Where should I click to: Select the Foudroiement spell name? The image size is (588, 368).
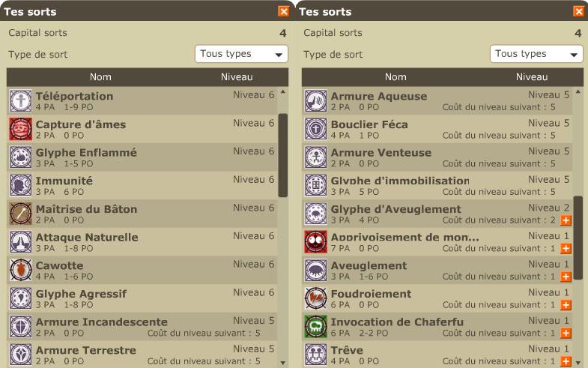coord(371,294)
